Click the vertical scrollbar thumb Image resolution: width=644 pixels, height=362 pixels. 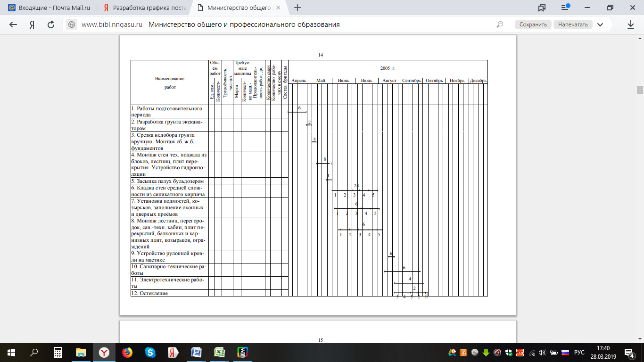point(640,90)
